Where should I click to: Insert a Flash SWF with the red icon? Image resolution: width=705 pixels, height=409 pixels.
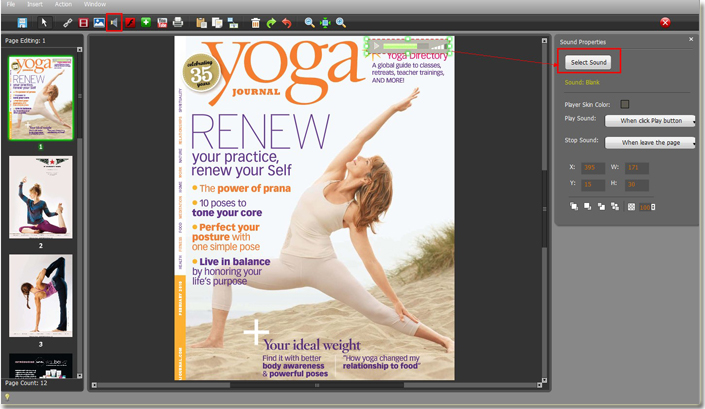click(x=130, y=22)
